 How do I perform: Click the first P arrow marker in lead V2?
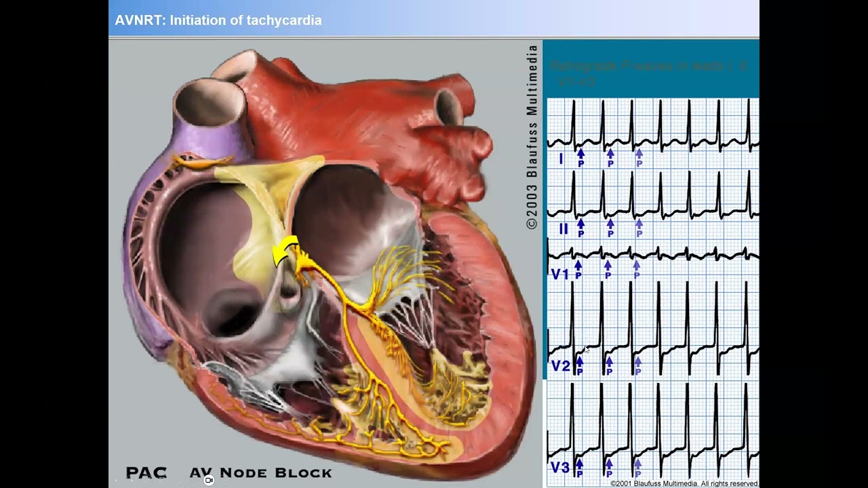click(x=580, y=365)
